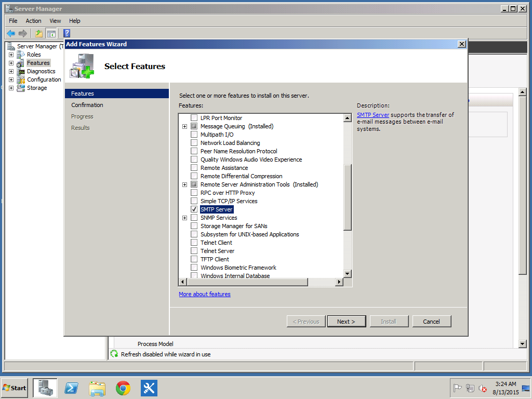Open the File menu
532x399 pixels.
(13, 21)
